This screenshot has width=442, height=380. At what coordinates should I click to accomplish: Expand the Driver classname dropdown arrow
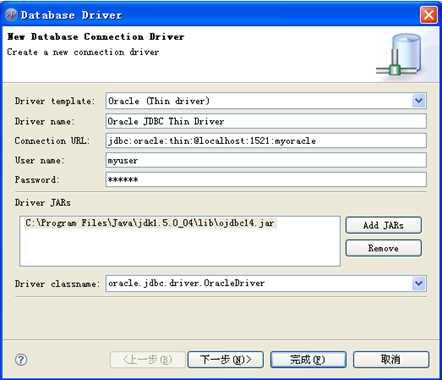tap(419, 284)
